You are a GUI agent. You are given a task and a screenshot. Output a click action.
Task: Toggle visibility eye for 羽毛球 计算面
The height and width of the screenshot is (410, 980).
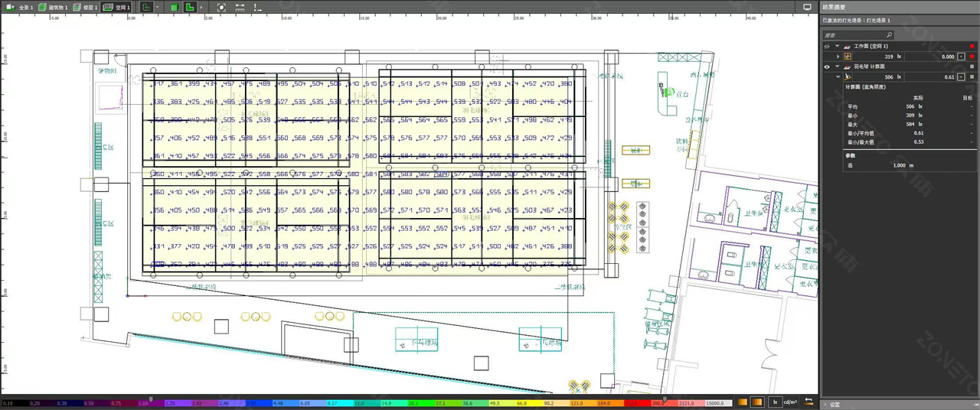tap(827, 67)
